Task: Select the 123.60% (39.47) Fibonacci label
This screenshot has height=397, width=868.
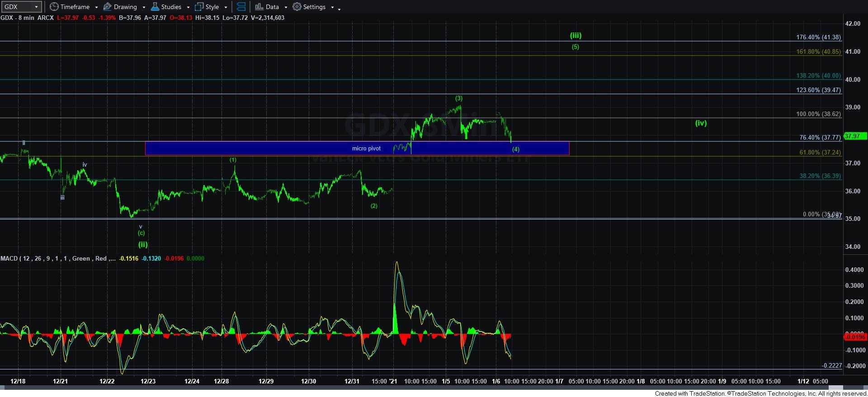Action: tap(818, 90)
